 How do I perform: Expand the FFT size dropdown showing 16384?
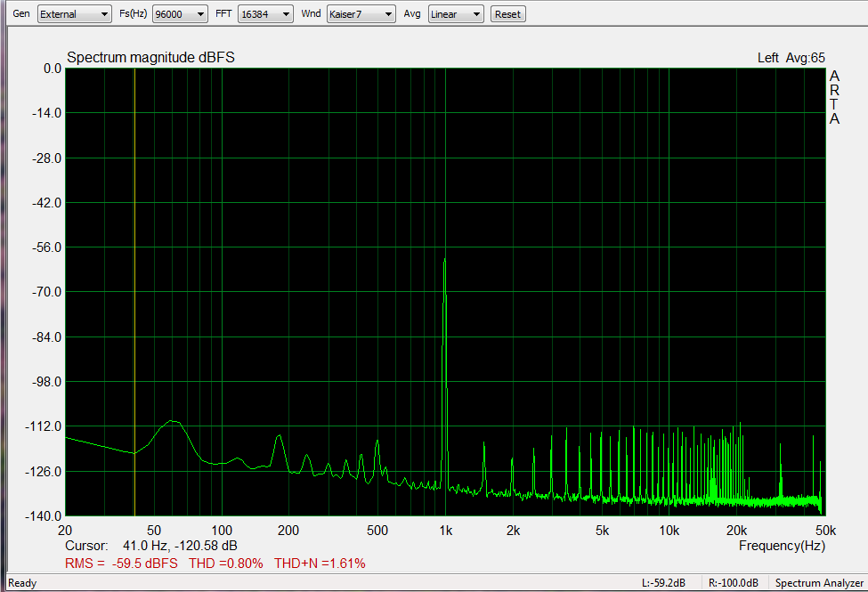[x=265, y=14]
